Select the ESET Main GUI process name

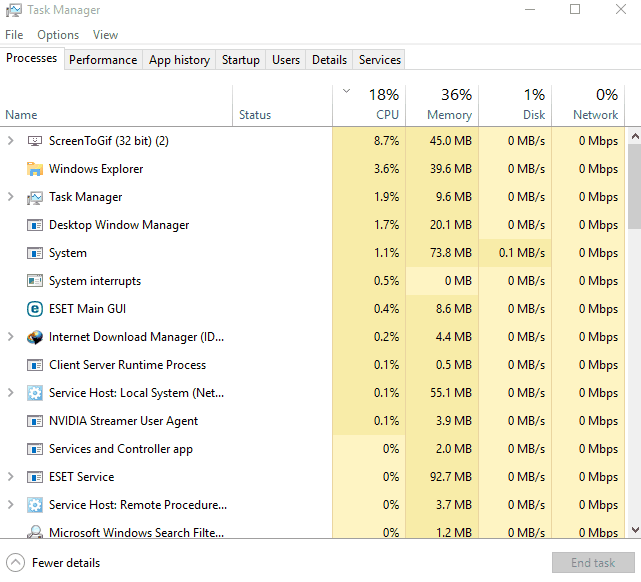click(87, 309)
